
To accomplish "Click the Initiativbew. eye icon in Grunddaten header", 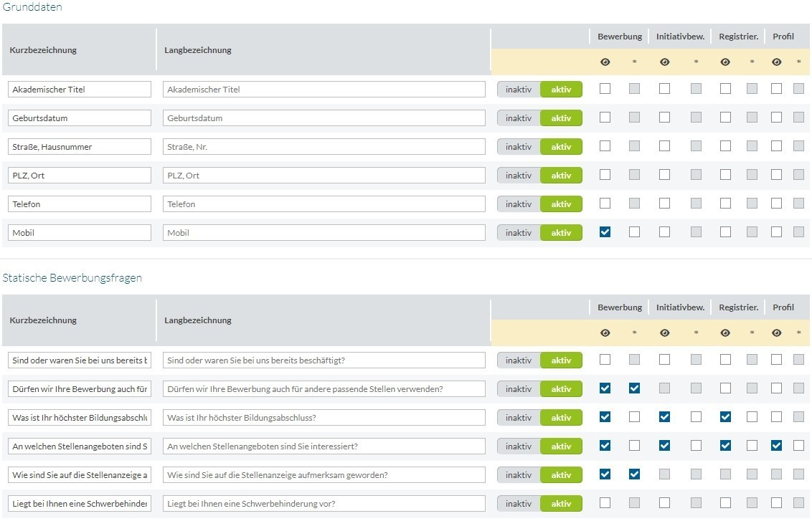I will point(664,62).
